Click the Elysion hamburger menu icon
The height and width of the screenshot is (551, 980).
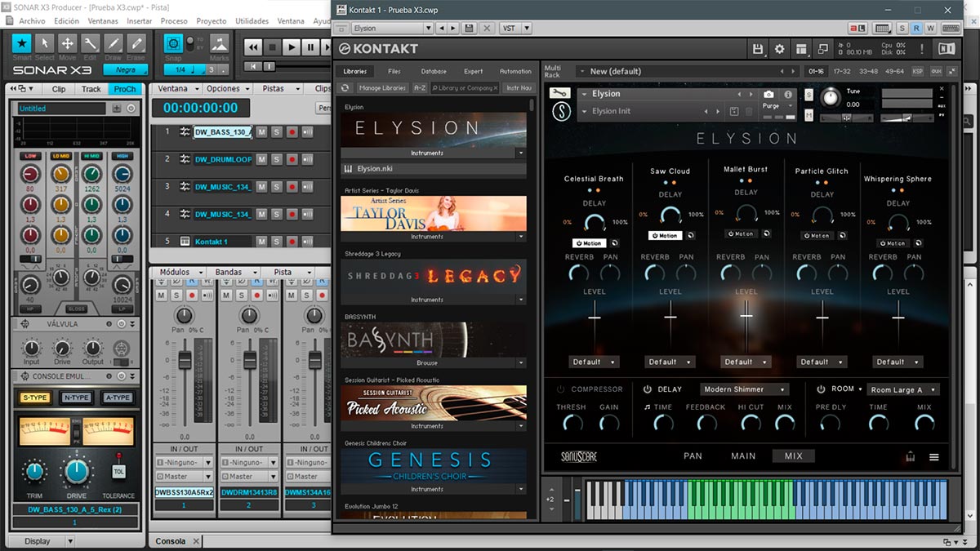[934, 457]
